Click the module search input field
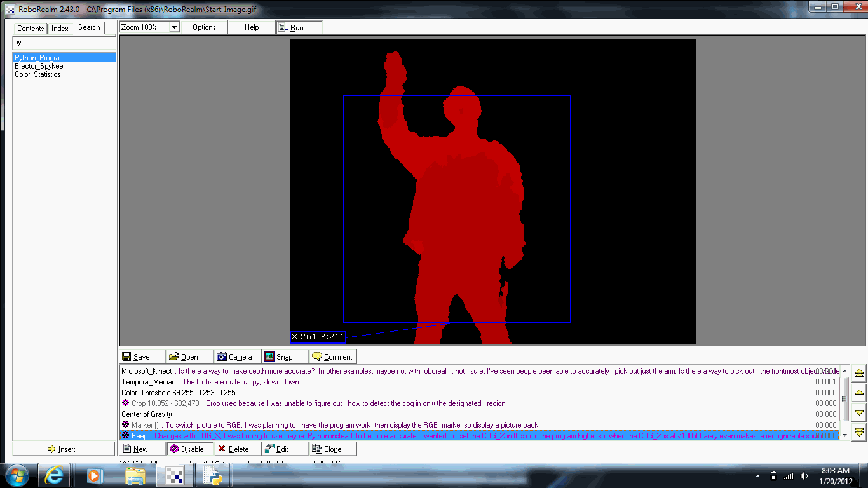 point(64,43)
